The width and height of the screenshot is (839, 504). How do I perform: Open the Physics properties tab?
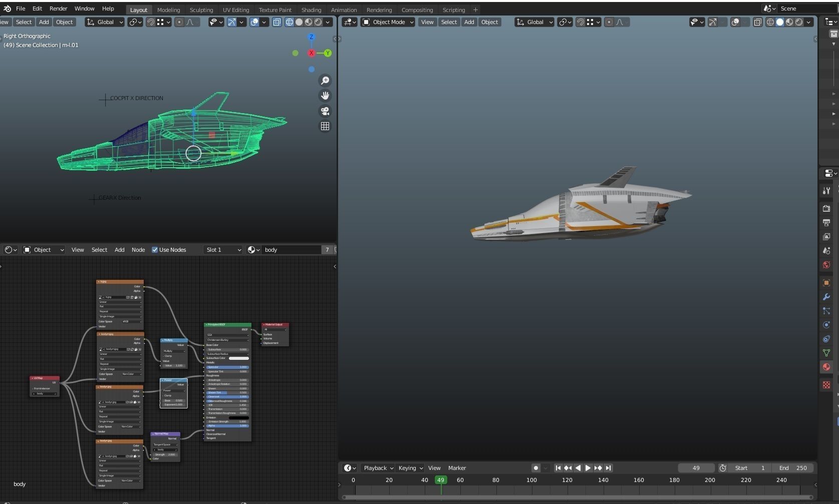pyautogui.click(x=826, y=325)
